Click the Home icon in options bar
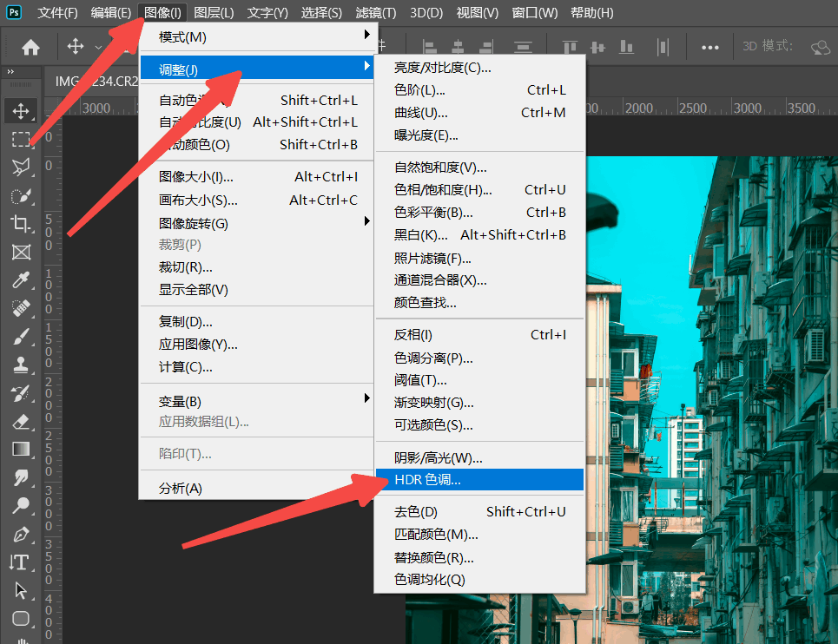 (x=31, y=48)
